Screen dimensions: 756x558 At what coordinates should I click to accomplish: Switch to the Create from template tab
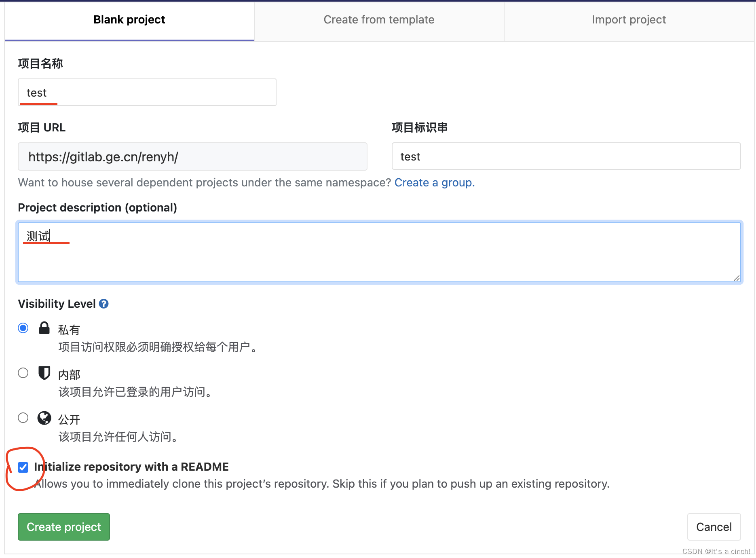point(378,19)
